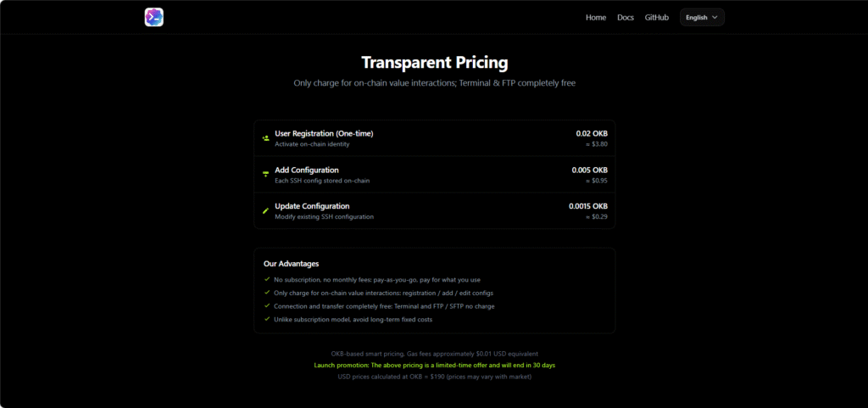
Task: Click the 0.02 OKB price
Action: [592, 133]
